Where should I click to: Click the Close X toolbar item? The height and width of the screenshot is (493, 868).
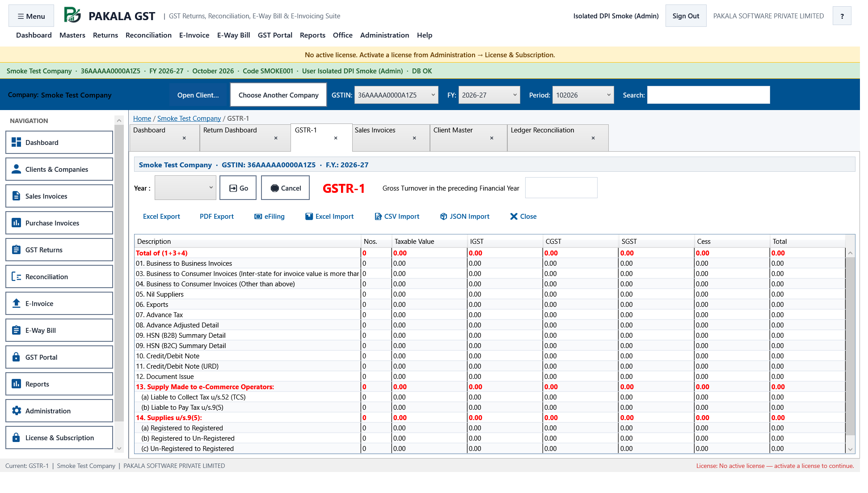tap(523, 217)
